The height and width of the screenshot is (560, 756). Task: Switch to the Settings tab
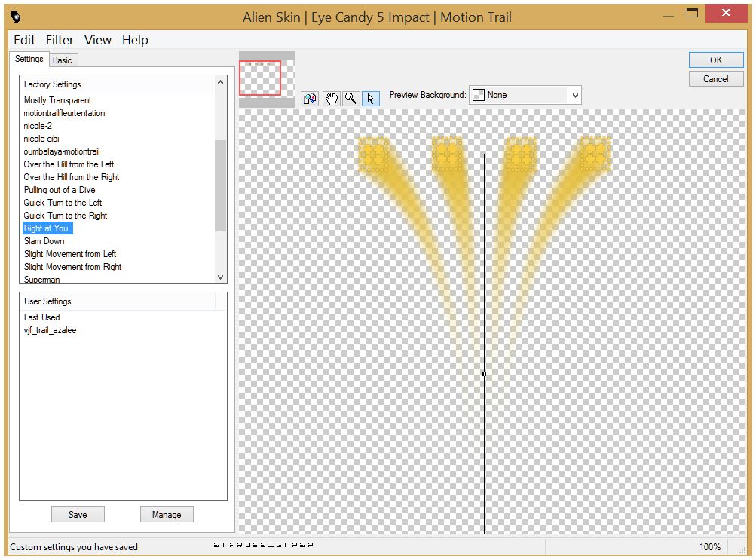point(29,59)
